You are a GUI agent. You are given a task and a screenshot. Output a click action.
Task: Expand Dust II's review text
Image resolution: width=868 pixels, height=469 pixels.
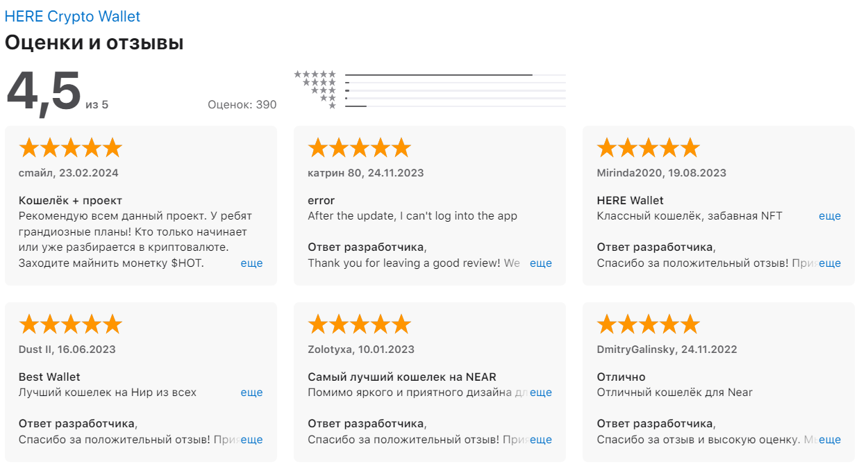[x=251, y=393]
